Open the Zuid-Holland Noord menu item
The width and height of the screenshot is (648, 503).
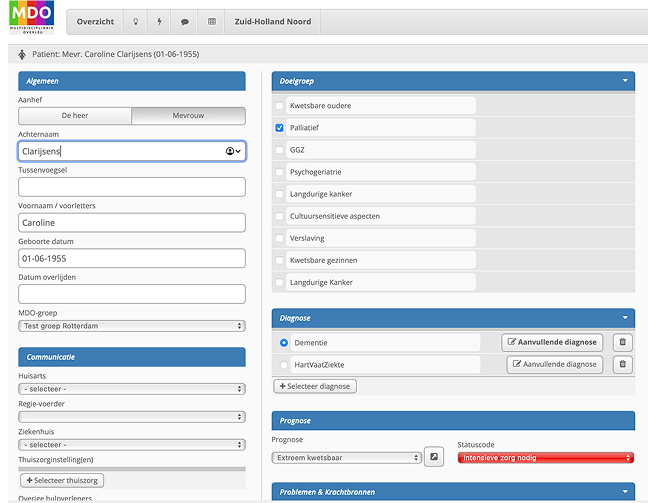coord(273,21)
